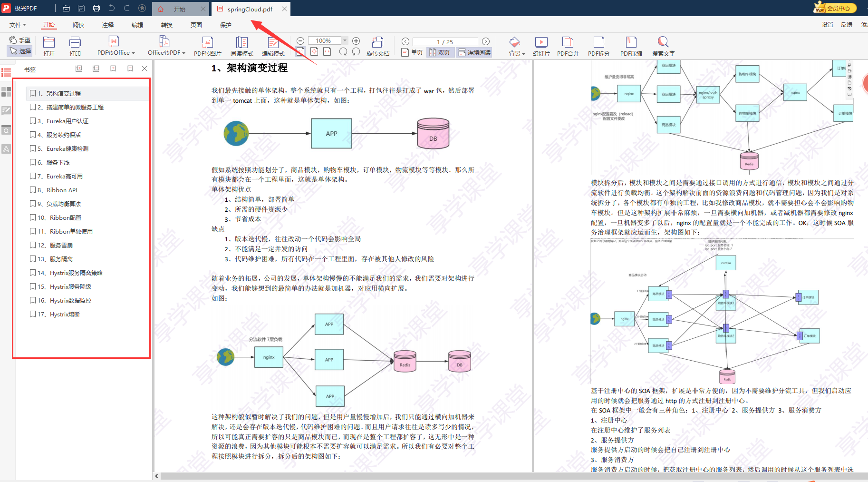Delete bookmark with the minus bookmark icon
This screenshot has width=868, height=482.
(x=130, y=69)
